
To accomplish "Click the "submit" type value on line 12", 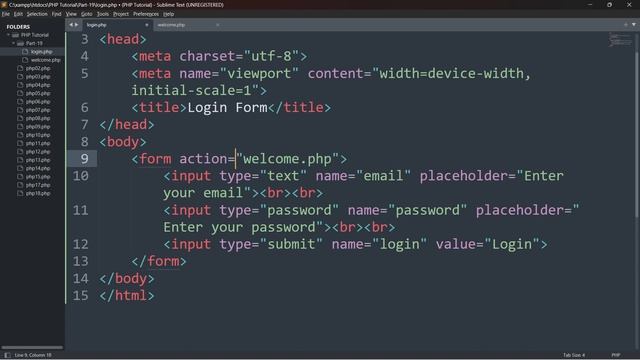I will click(x=291, y=244).
